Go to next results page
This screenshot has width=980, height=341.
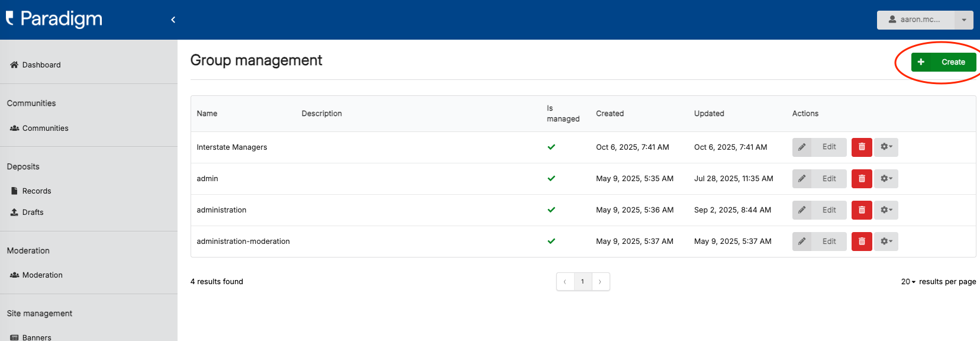click(600, 282)
